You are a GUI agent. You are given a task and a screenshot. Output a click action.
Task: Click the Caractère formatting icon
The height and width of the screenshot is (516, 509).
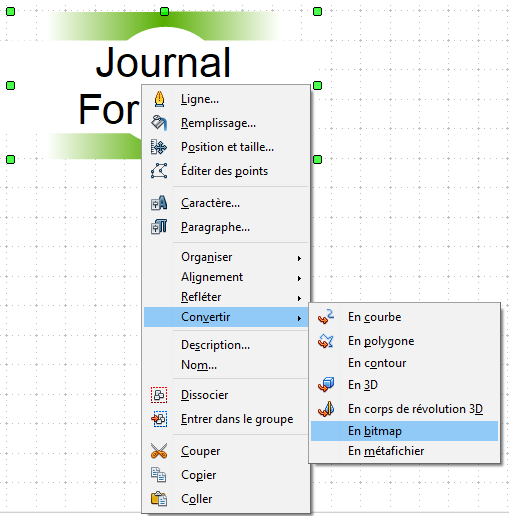pos(159,203)
